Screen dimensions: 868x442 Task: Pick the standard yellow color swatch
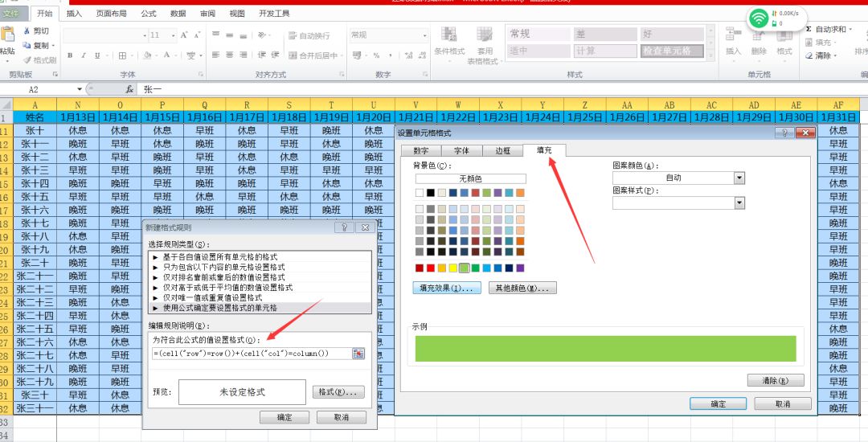pos(452,268)
